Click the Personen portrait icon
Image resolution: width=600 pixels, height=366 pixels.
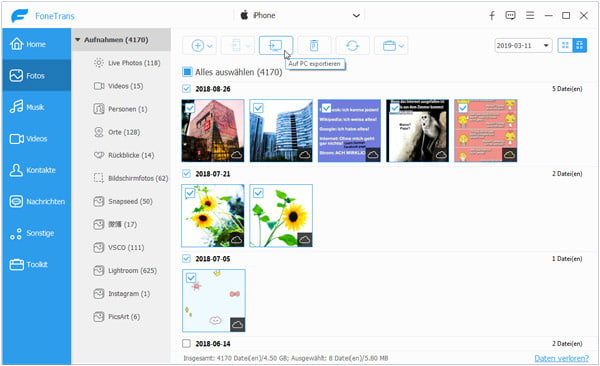point(99,109)
